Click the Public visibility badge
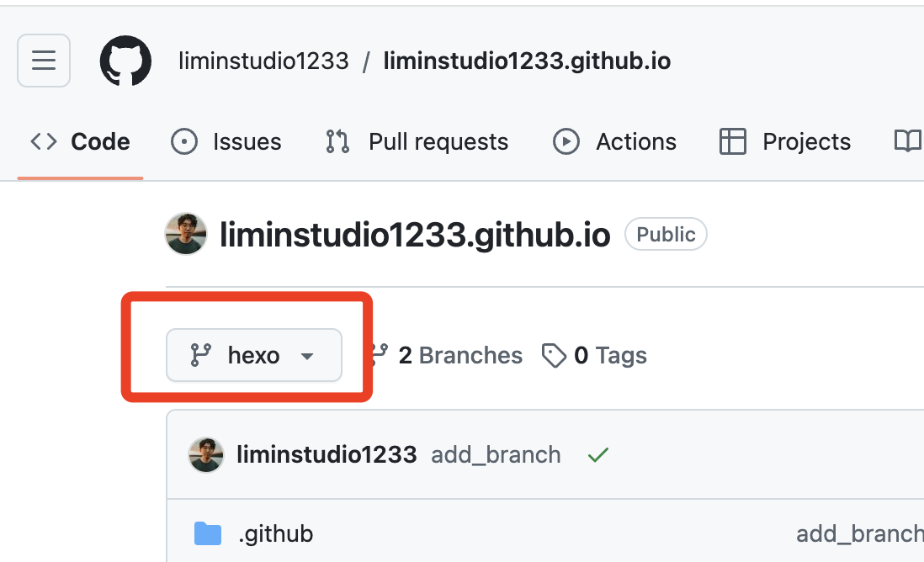The height and width of the screenshot is (562, 924). [x=666, y=235]
